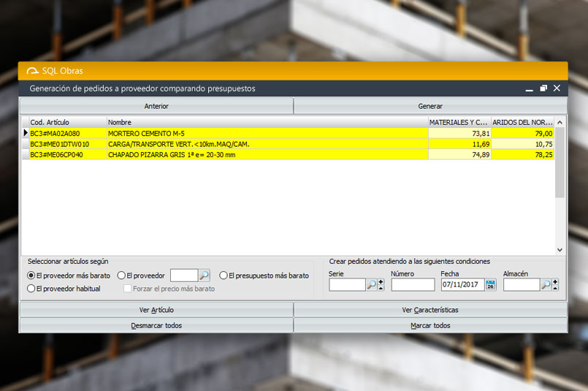588x391 pixels.
Task: Click the SQL Obras logo icon
Action: point(32,70)
